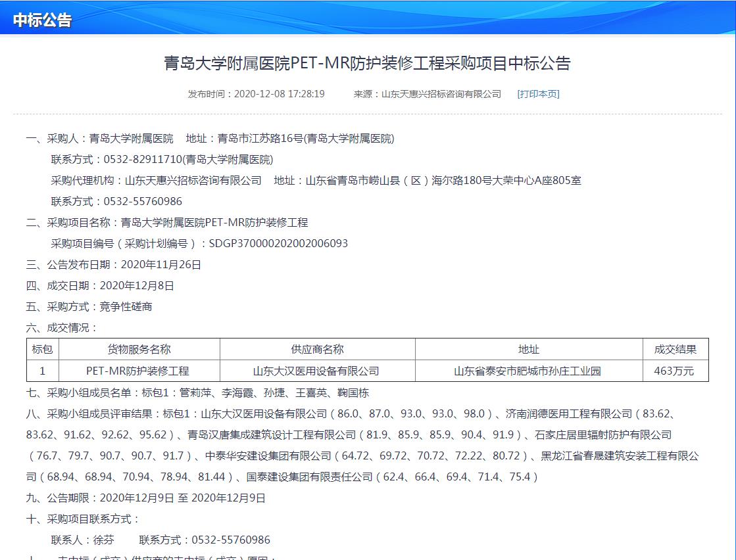Click table cell 山东省泰安市肥城市孙庄工业园
The width and height of the screenshot is (736, 560).
pyautogui.click(x=527, y=371)
